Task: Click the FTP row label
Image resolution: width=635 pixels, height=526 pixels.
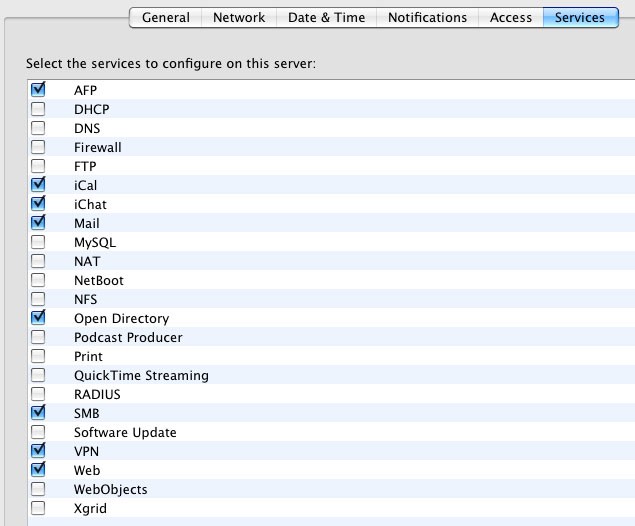Action: [x=85, y=166]
